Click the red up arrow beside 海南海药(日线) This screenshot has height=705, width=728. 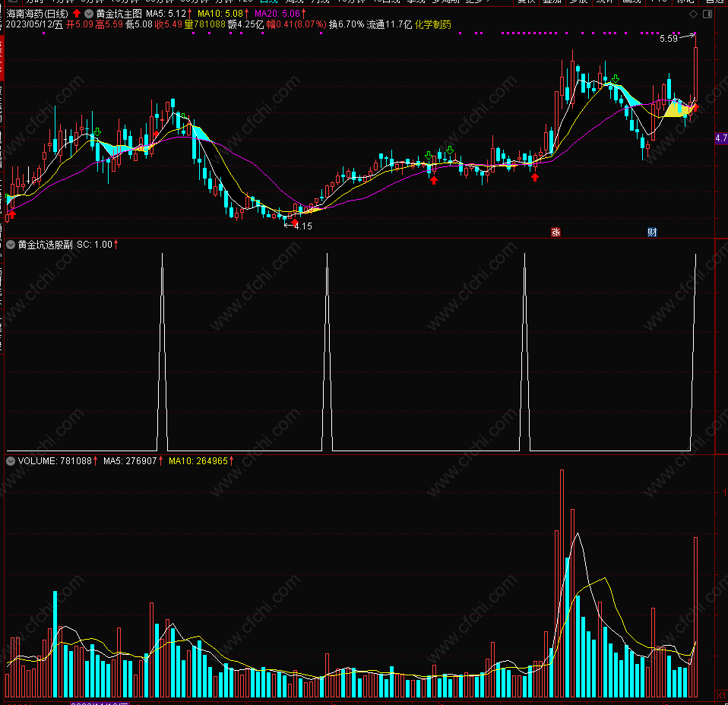(x=77, y=14)
